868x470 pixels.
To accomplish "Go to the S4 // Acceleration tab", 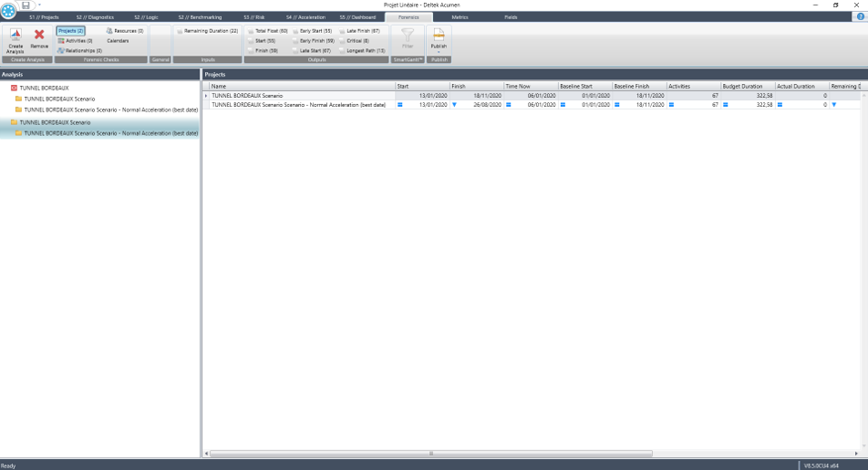I will tap(305, 17).
